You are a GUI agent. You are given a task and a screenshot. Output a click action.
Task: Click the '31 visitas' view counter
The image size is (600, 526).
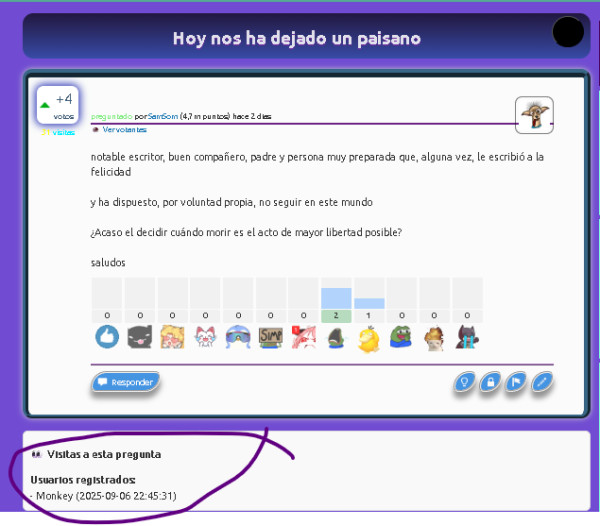pyautogui.click(x=58, y=132)
